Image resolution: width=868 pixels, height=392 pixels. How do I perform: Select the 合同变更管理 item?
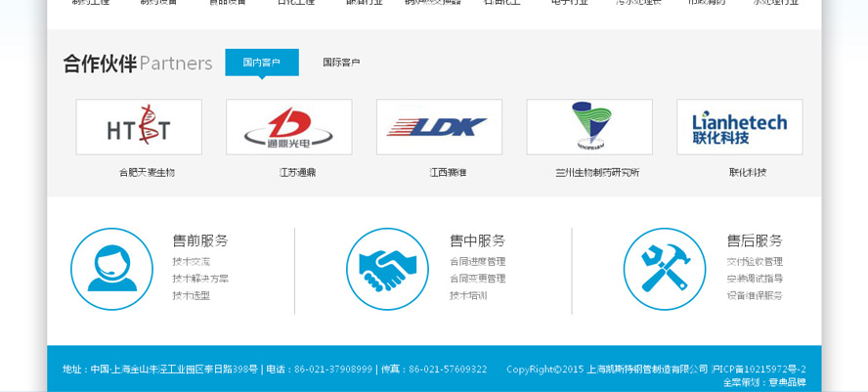pos(478,279)
